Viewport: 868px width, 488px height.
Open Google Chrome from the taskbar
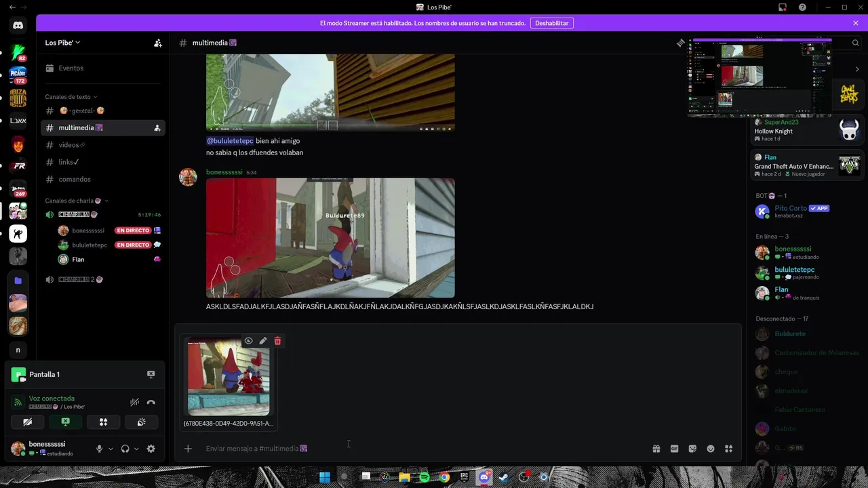pos(444,477)
